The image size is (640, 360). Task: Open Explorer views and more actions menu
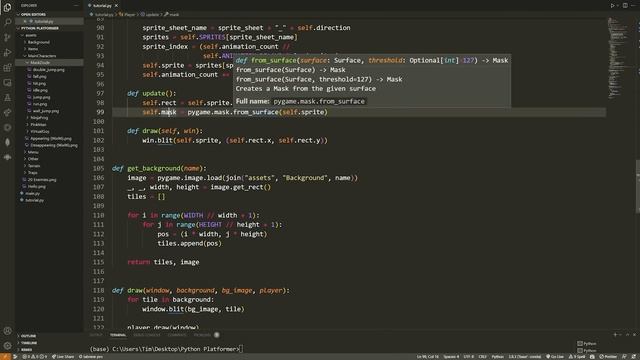pyautogui.click(x=76, y=6)
